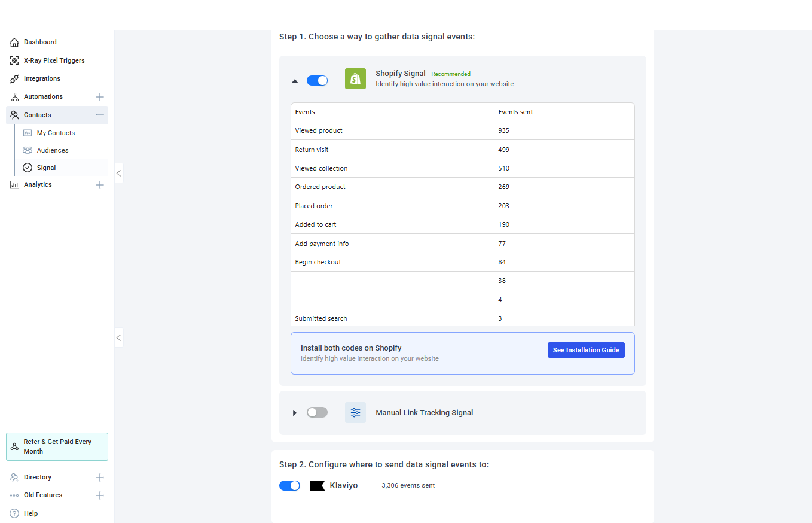This screenshot has width=812, height=523.
Task: Expand Analytics with the plus icon
Action: point(100,185)
